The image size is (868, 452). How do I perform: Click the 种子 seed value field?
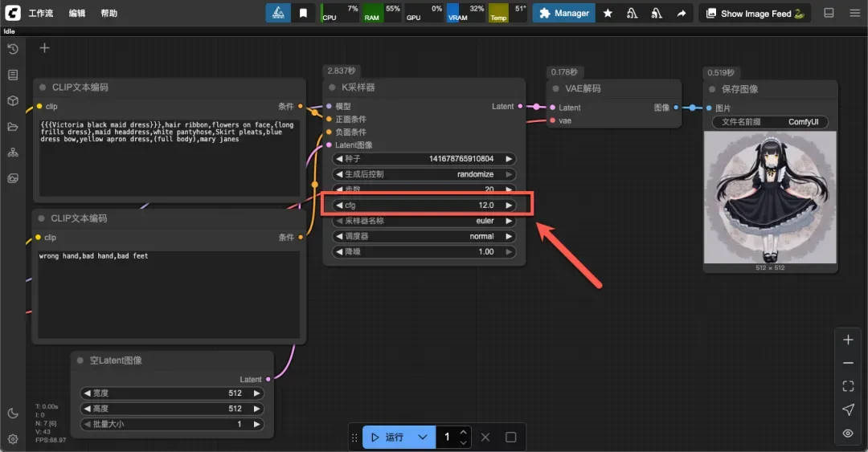click(424, 159)
